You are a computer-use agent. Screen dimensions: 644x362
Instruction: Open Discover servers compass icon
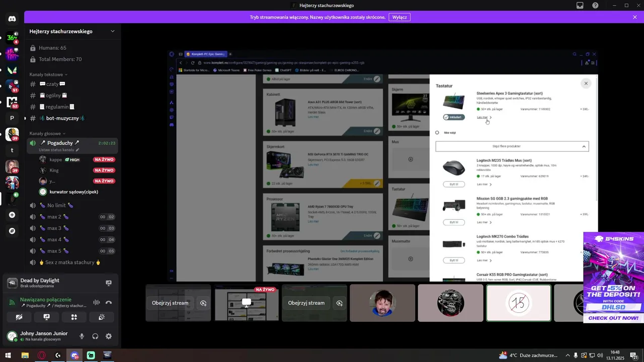point(12,231)
